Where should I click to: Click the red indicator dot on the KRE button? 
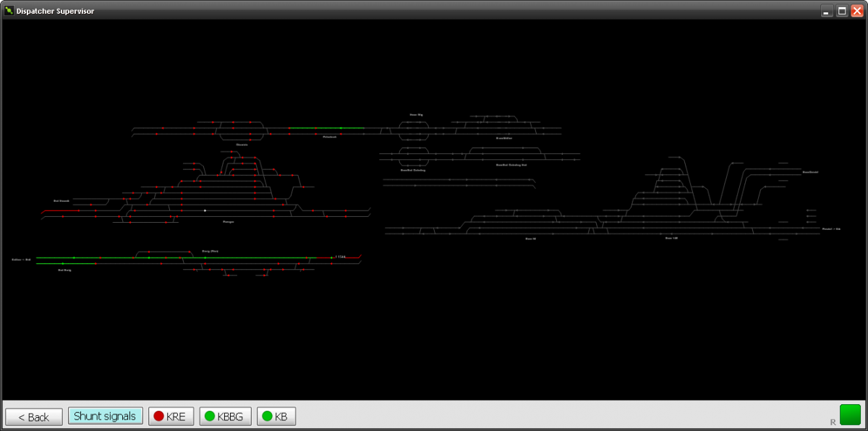[x=158, y=416]
